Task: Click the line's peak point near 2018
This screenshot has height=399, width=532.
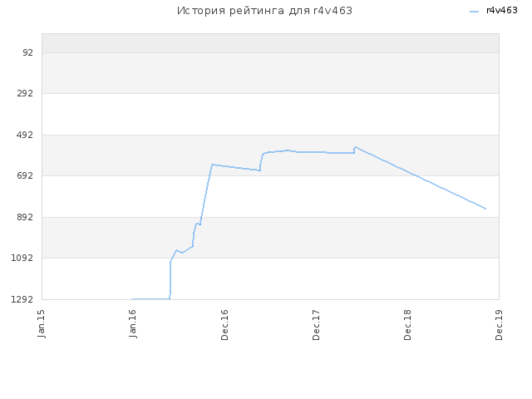Action: [355, 147]
